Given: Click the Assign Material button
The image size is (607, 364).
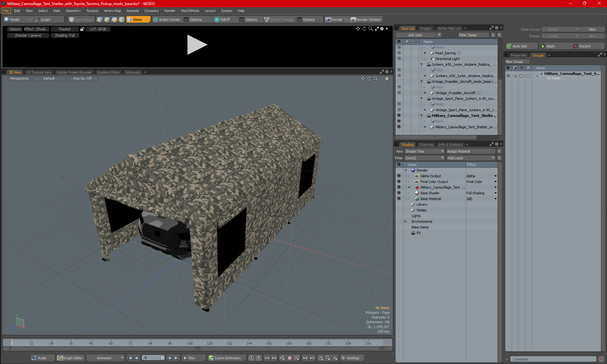Looking at the screenshot, I should point(471,151).
